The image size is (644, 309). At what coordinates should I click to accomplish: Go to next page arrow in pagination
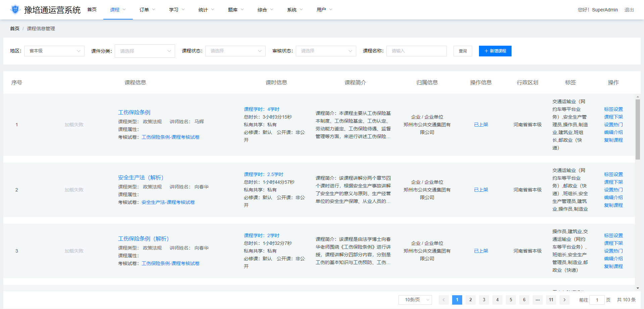pos(565,300)
